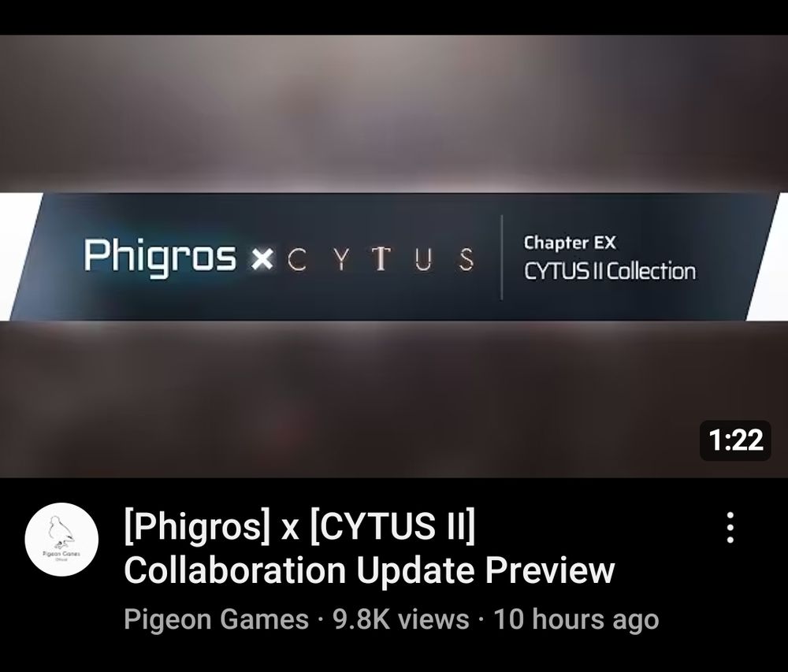Image resolution: width=788 pixels, height=672 pixels.
Task: Play video via blurred top thumbnail area
Action: (394, 113)
